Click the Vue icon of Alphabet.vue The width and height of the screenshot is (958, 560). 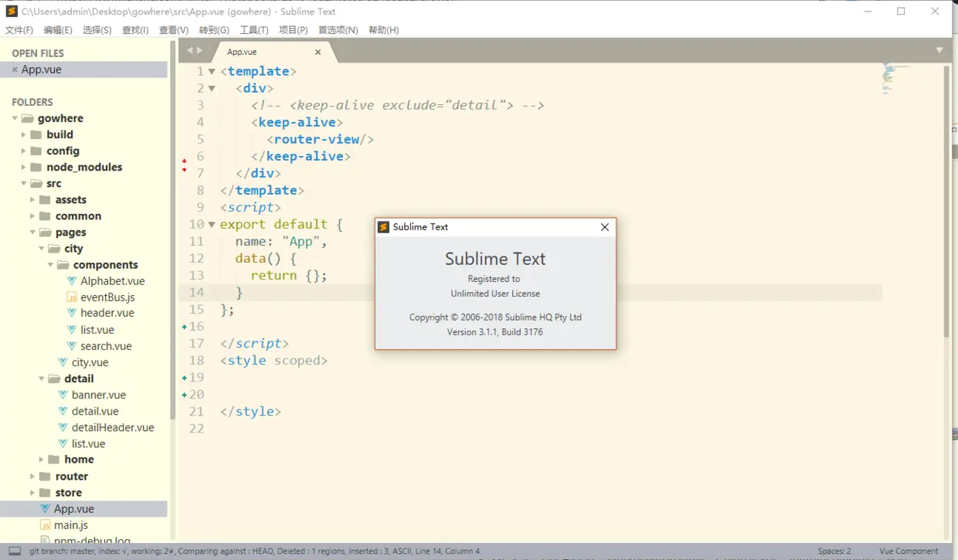[72, 281]
